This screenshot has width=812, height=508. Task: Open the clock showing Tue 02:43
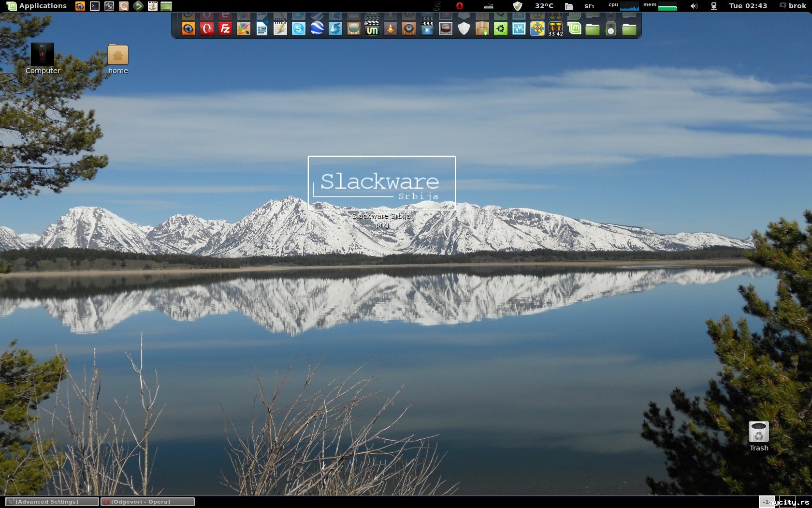click(x=748, y=6)
